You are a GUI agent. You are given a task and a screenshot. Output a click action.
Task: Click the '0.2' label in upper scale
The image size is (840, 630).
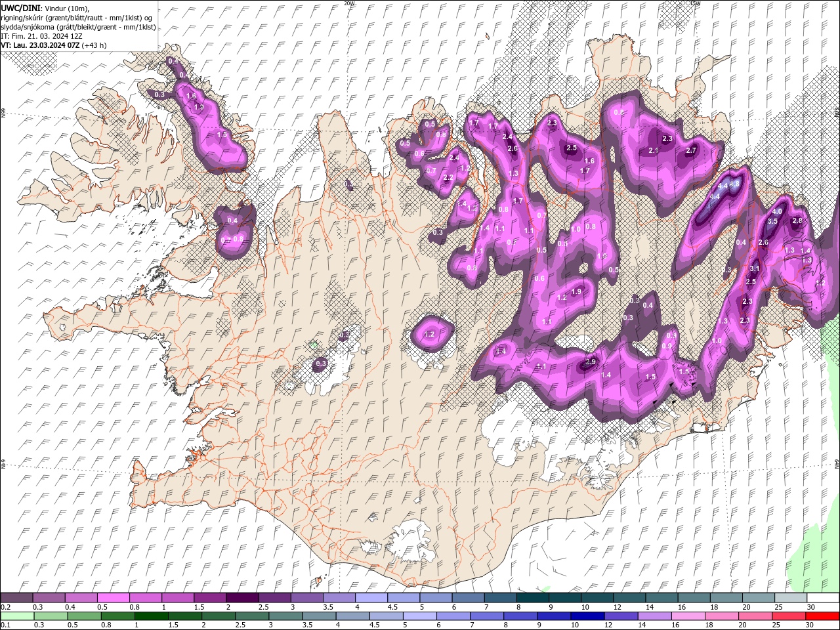6,607
